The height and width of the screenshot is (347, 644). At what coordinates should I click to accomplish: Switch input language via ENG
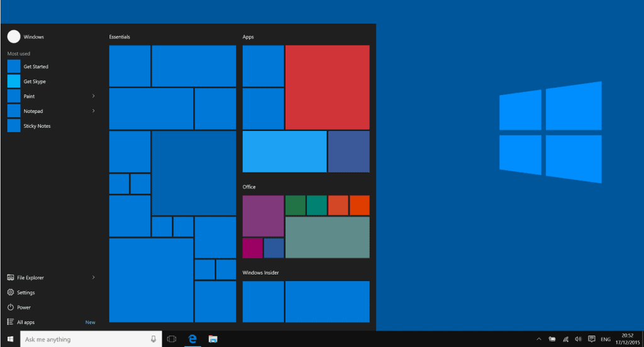click(x=606, y=339)
